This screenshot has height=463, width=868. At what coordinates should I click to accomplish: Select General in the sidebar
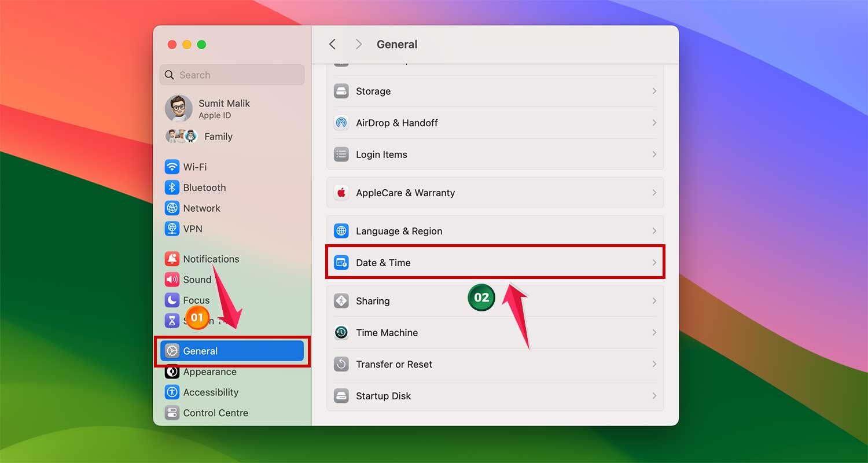pyautogui.click(x=231, y=351)
